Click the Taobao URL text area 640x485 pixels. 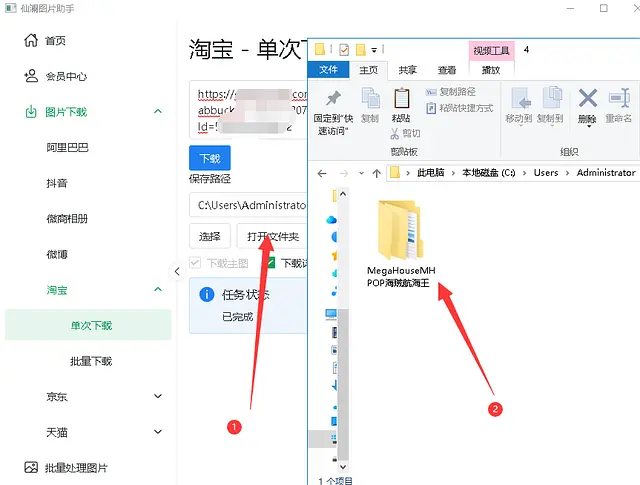click(x=248, y=110)
